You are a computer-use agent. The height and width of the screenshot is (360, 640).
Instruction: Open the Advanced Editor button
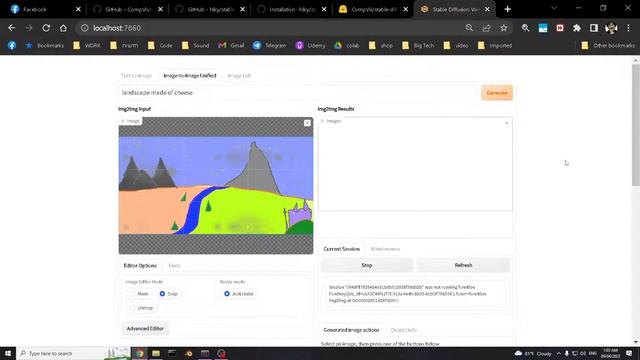pyautogui.click(x=145, y=329)
